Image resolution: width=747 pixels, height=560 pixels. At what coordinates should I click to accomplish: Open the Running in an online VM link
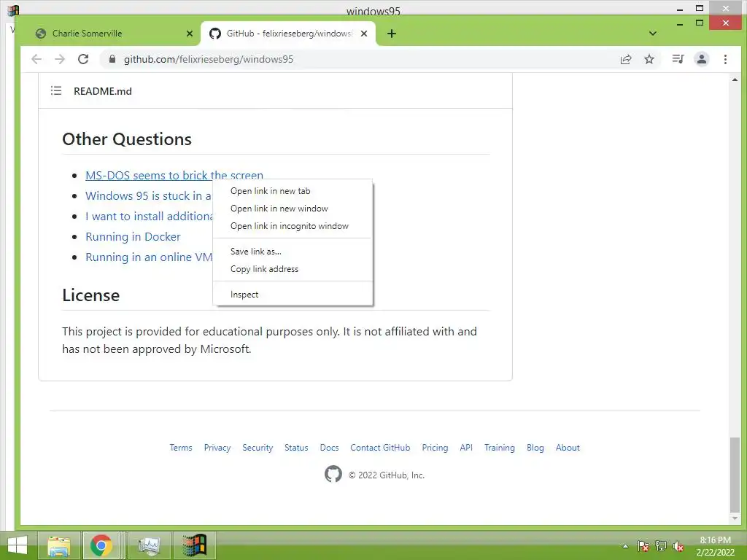pyautogui.click(x=149, y=257)
